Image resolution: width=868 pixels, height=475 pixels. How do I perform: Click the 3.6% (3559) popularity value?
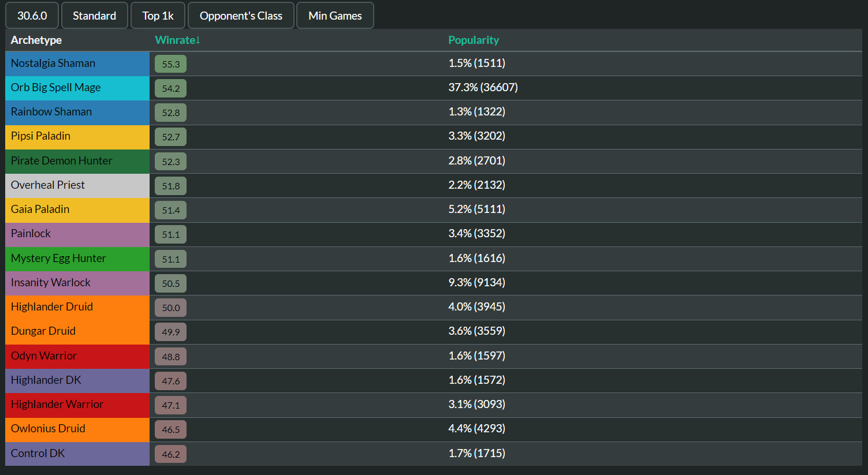(477, 331)
